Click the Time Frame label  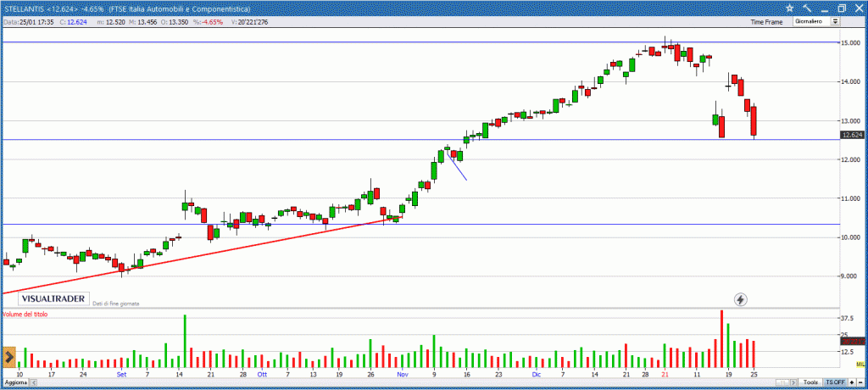766,22
